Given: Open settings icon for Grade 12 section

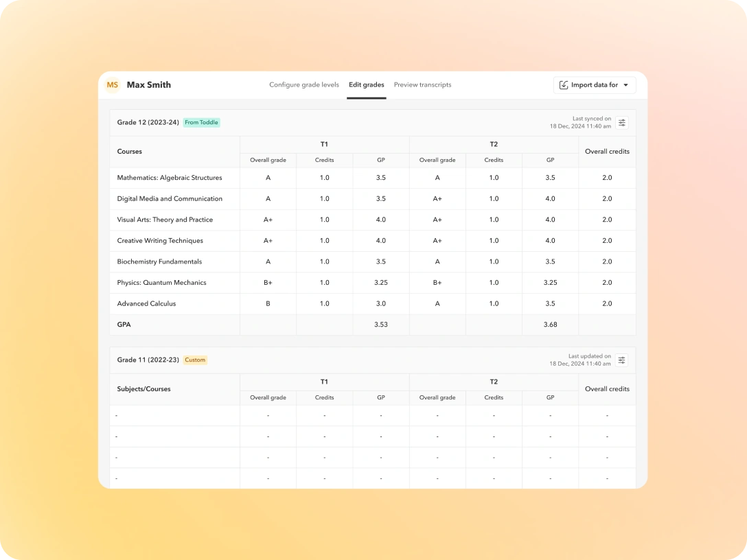Looking at the screenshot, I should (x=621, y=123).
